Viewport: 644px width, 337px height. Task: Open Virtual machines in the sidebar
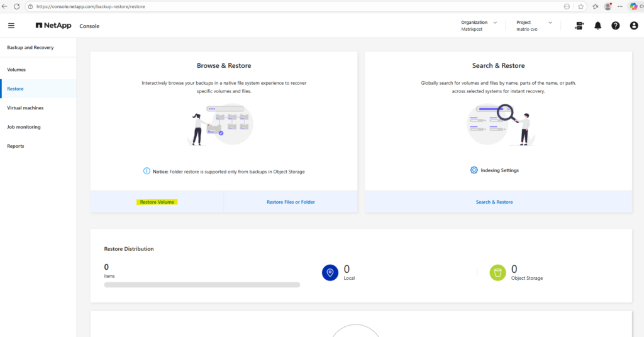tap(25, 108)
